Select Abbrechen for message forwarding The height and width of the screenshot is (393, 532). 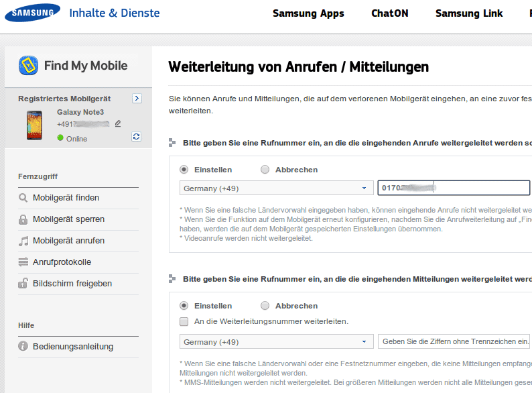pyautogui.click(x=265, y=306)
